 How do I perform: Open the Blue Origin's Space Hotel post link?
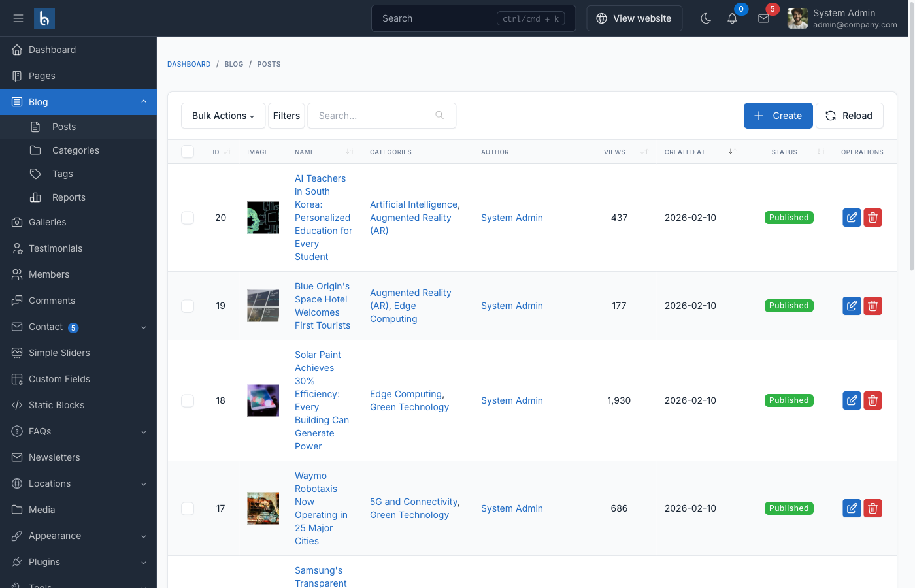pos(322,305)
